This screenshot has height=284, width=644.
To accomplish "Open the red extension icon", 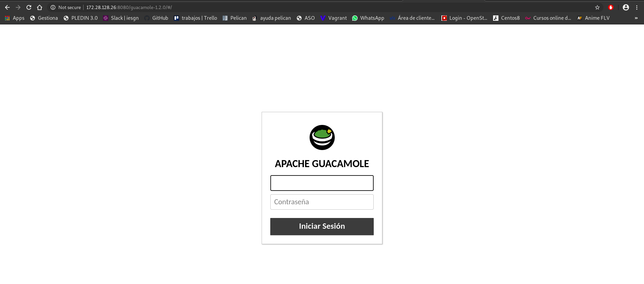I will (x=611, y=7).
